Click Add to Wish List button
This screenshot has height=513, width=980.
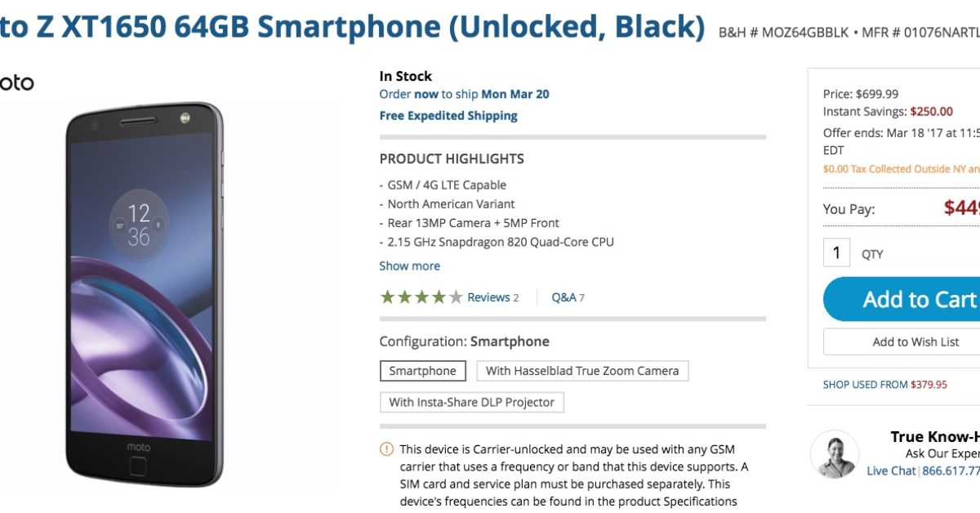915,341
